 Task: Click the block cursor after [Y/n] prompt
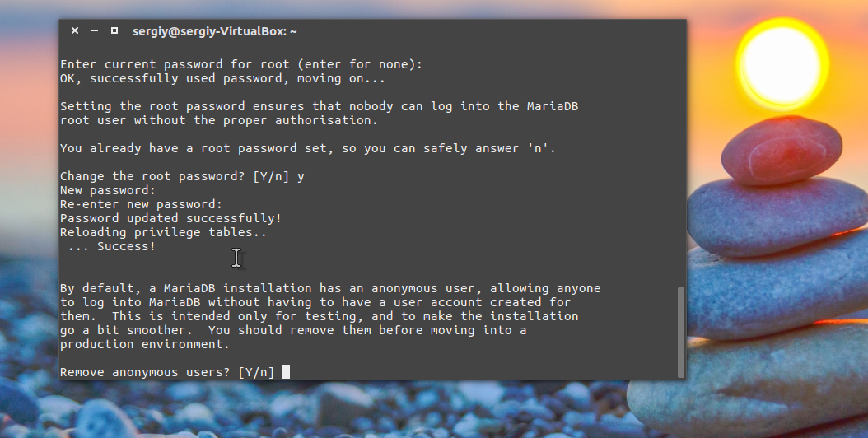pos(286,372)
